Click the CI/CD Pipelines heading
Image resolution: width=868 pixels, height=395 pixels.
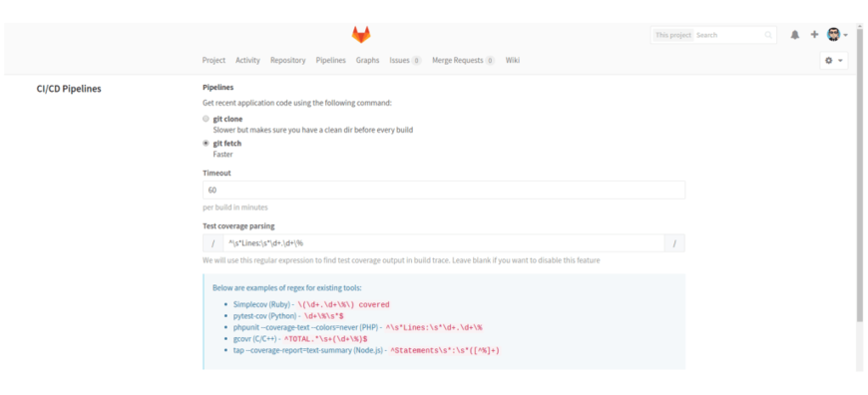[69, 89]
